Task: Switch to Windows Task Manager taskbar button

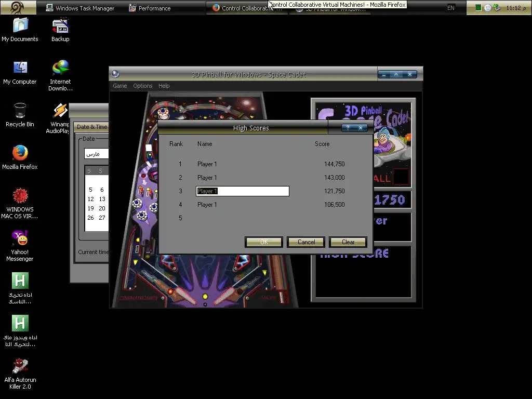Action: 80,8
